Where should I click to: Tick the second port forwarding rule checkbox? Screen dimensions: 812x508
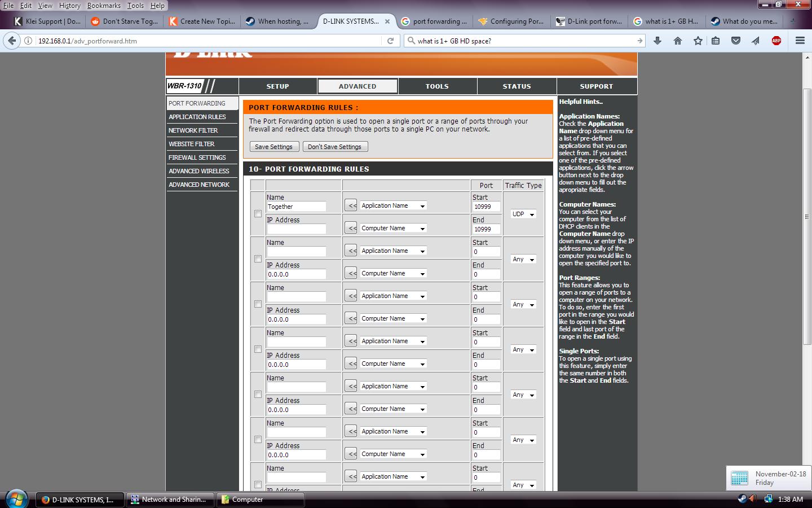(x=258, y=259)
